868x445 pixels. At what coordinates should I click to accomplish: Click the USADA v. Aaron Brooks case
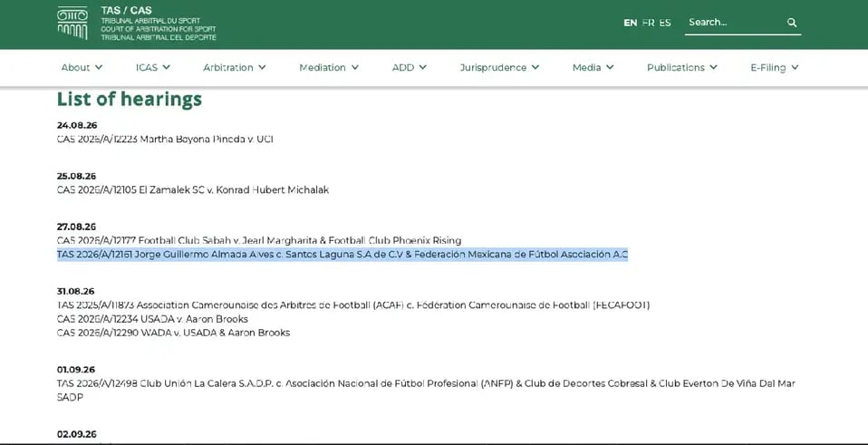point(152,319)
